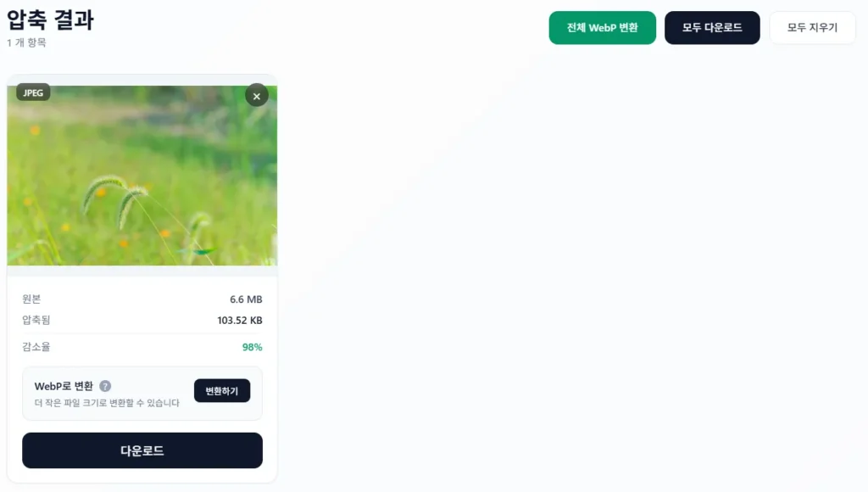Click the WebP로 변환 label
Viewport: 868px width, 492px height.
pos(64,386)
